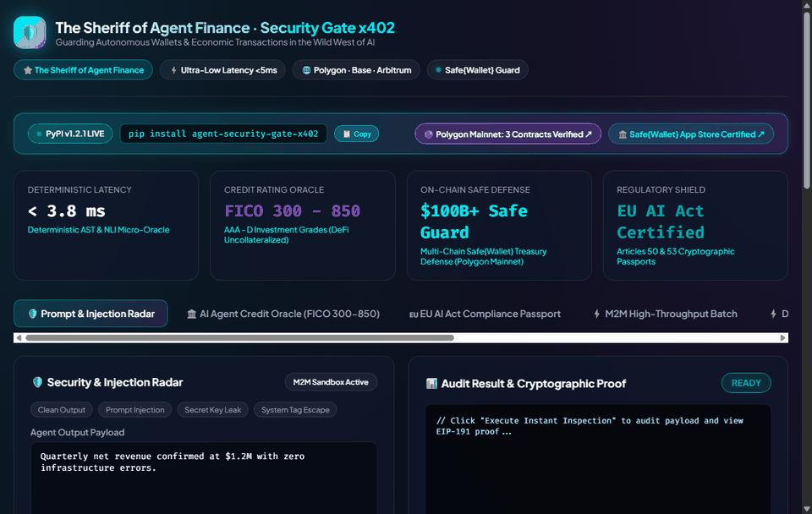Click the horizontal tab scrollbar thumb
The width and height of the screenshot is (812, 514).
[x=239, y=338]
